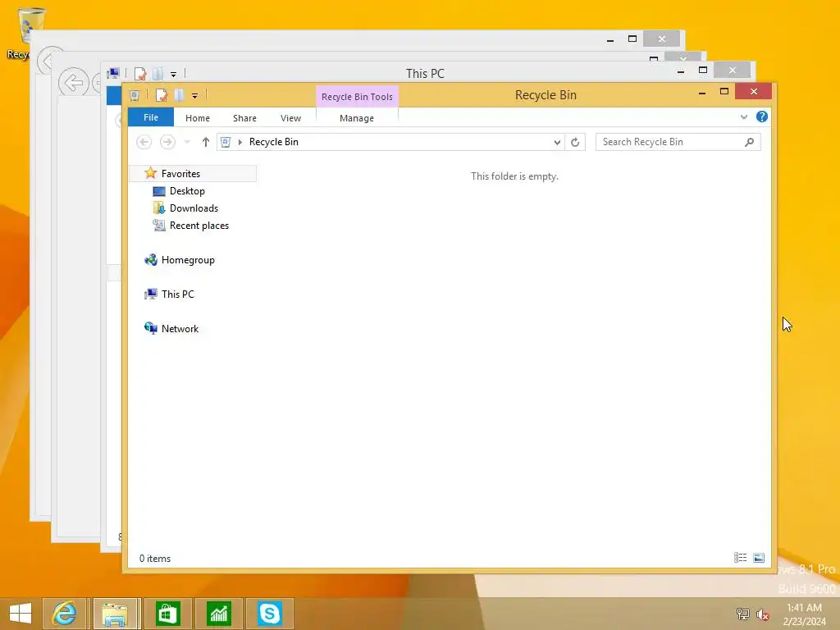The width and height of the screenshot is (840, 630).
Task: Open the recent locations dropdown arrow
Action: (187, 142)
